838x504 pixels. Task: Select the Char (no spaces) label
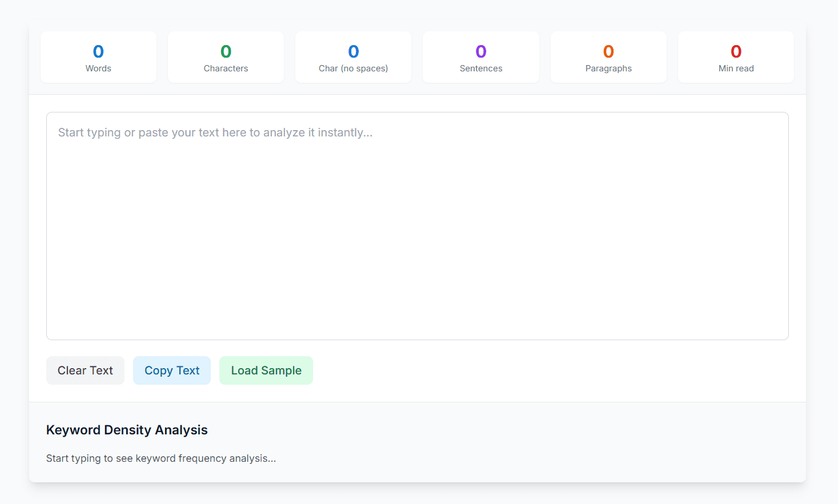353,68
